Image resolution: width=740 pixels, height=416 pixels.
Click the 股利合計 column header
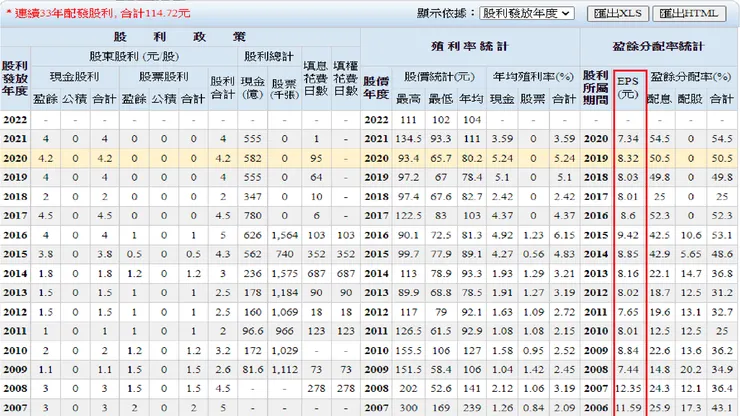pos(222,88)
